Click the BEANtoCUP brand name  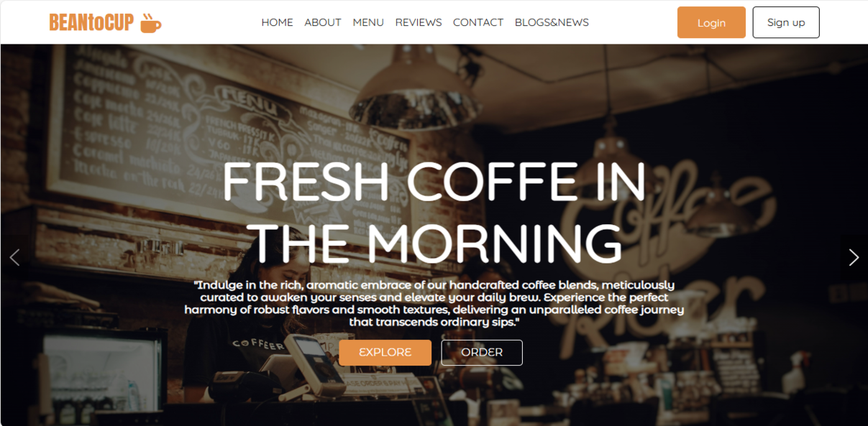click(91, 23)
